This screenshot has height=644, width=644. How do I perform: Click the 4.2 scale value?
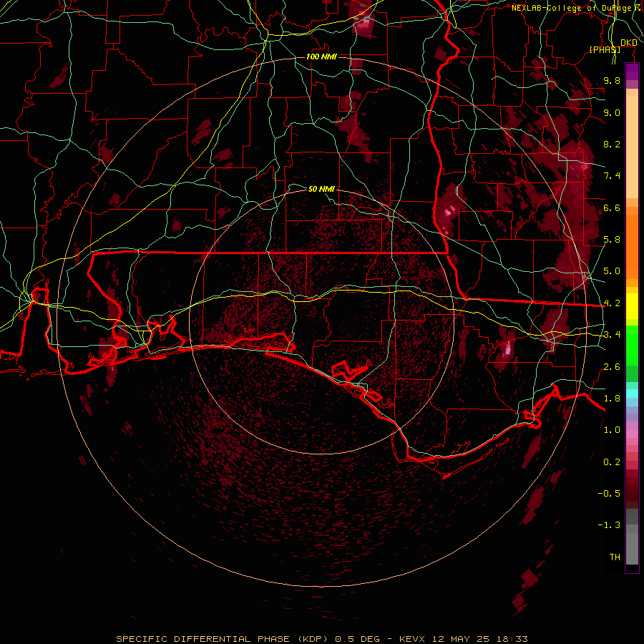pyautogui.click(x=612, y=303)
